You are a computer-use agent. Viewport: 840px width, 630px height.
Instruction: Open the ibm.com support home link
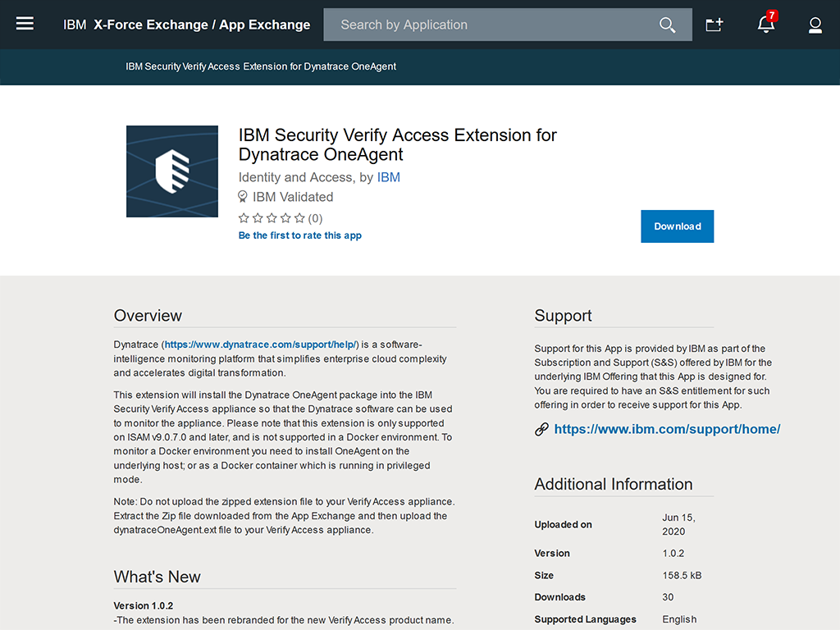(667, 429)
